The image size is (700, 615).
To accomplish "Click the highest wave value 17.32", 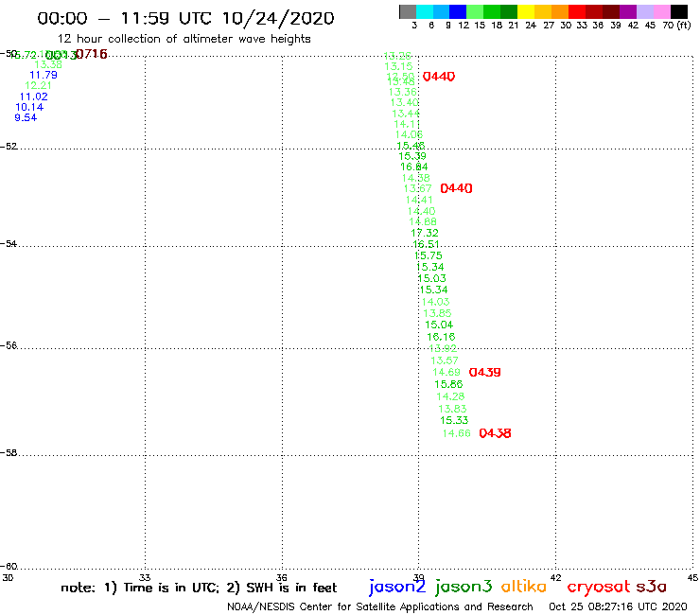I will click(425, 233).
